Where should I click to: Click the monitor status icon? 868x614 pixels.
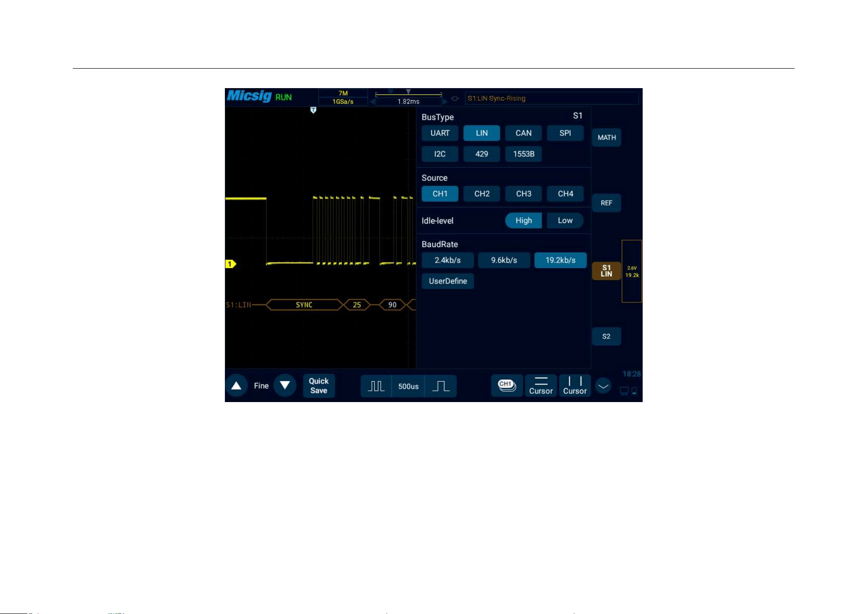[625, 391]
